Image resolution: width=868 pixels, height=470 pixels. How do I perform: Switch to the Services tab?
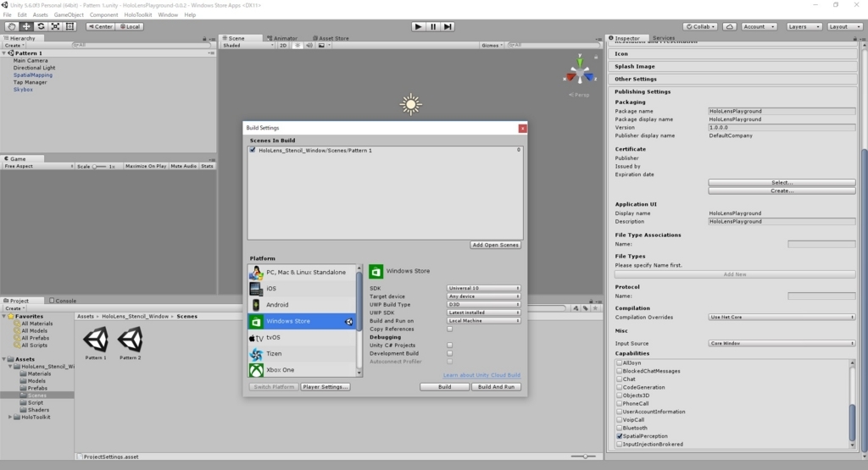pos(663,38)
